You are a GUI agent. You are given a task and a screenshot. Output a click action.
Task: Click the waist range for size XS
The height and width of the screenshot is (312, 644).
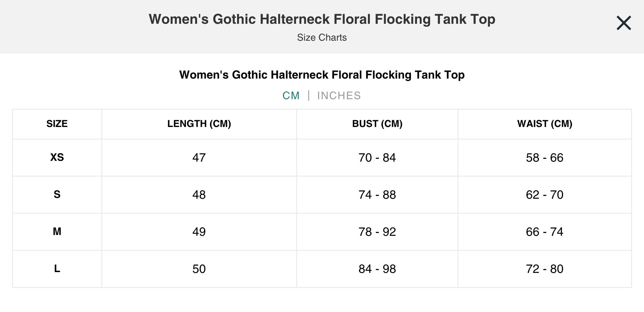(x=545, y=158)
